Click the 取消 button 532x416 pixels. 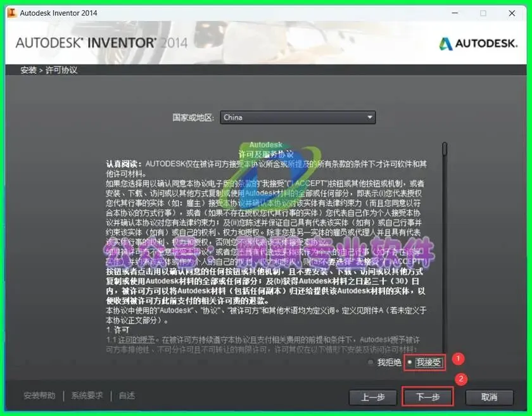489,397
